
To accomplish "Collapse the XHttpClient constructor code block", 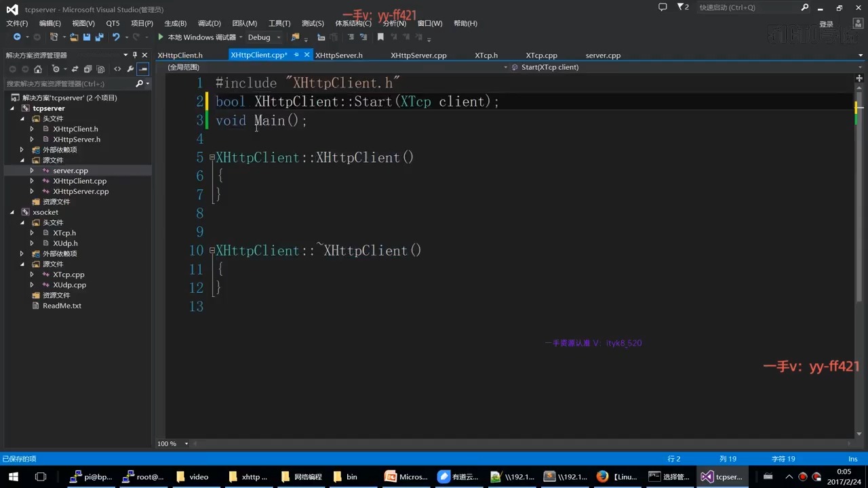I will tap(212, 157).
